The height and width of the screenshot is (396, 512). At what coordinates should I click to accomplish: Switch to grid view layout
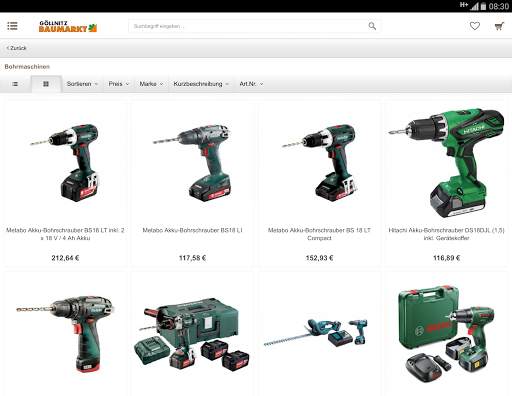(46, 84)
